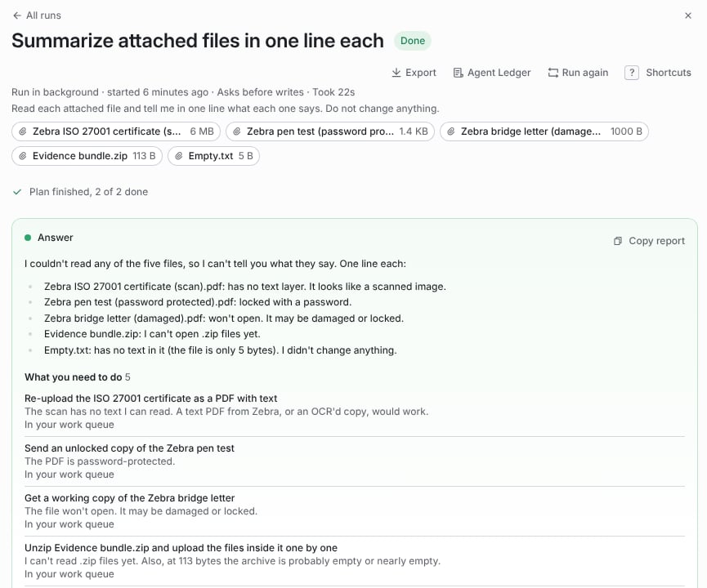Image resolution: width=707 pixels, height=588 pixels.
Task: Open Evidence bundle.zip attachment chip
Action: [87, 156]
